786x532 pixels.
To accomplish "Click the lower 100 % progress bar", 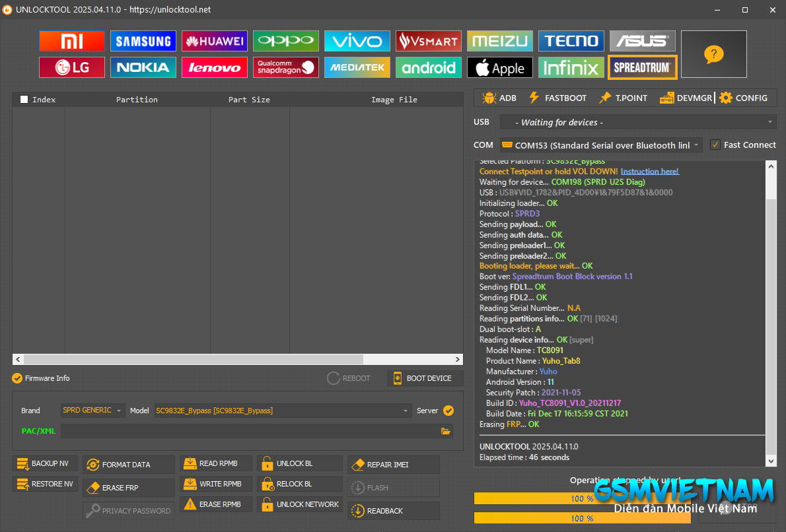I will tap(582, 519).
